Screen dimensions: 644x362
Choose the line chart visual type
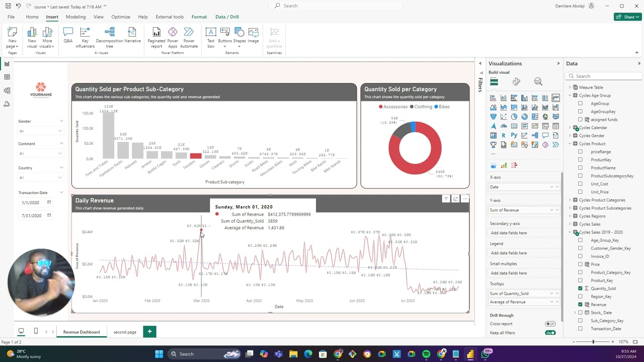click(x=555, y=98)
